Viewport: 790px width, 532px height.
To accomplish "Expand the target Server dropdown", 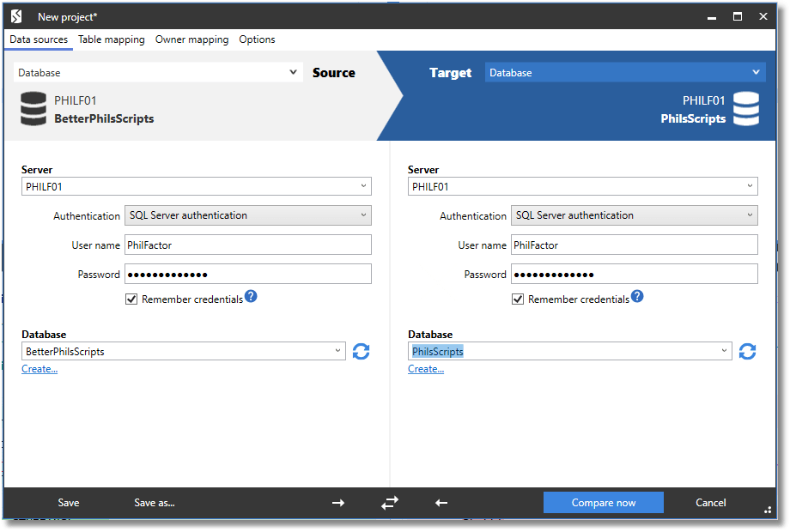I will pos(750,186).
